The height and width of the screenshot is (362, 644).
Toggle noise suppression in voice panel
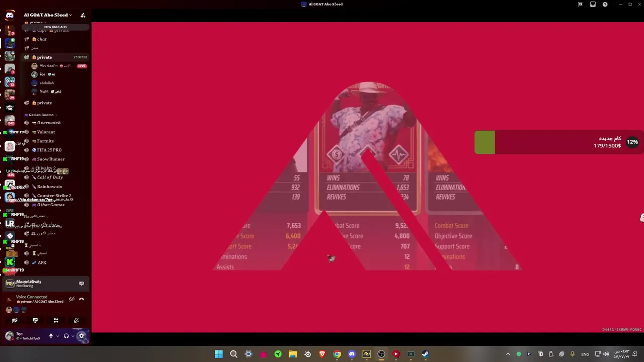coord(71,299)
